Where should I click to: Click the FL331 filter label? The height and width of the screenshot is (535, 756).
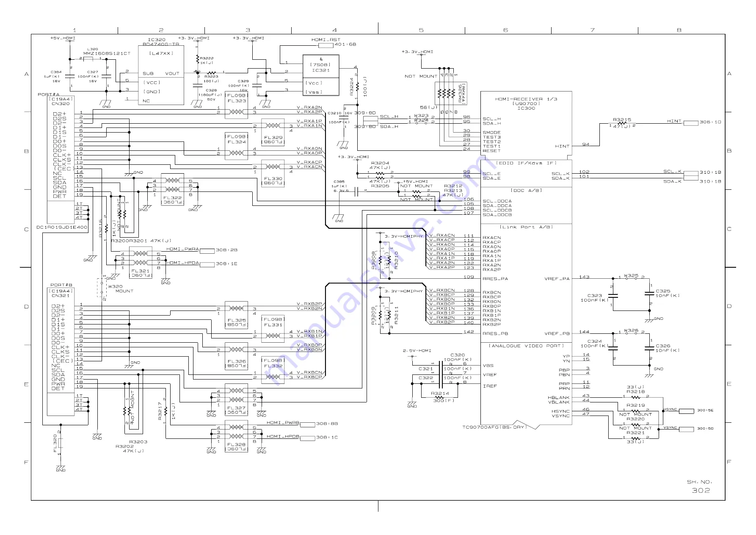tap(273, 325)
